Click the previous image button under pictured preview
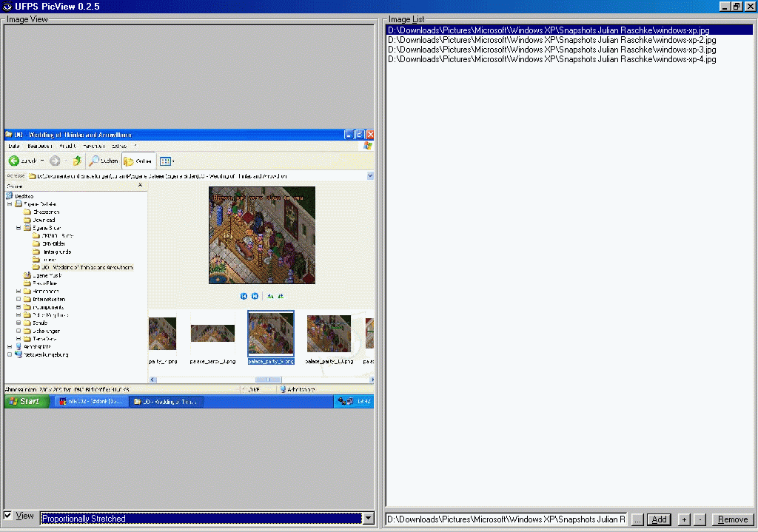Viewport: 758px width, 532px height. [244, 296]
